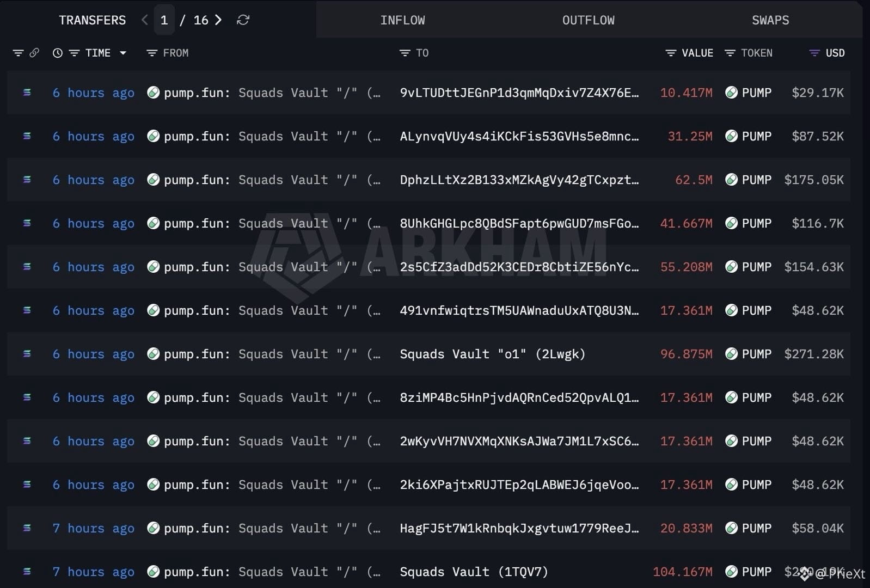Click PUMP token icon in $116.7K row

pyautogui.click(x=732, y=223)
